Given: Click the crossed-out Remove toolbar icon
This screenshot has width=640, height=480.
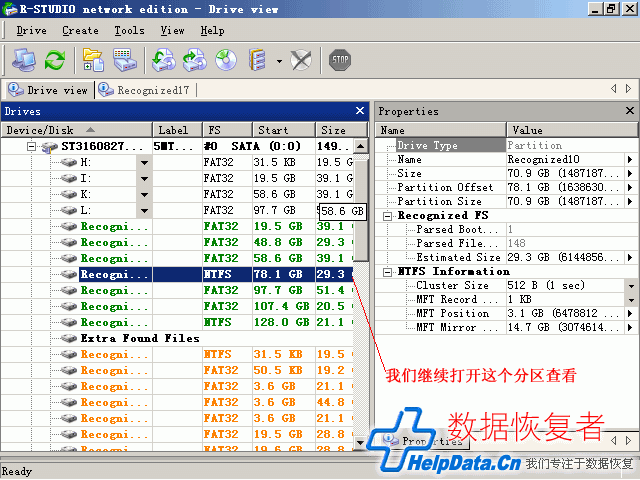Looking at the screenshot, I should pyautogui.click(x=301, y=60).
